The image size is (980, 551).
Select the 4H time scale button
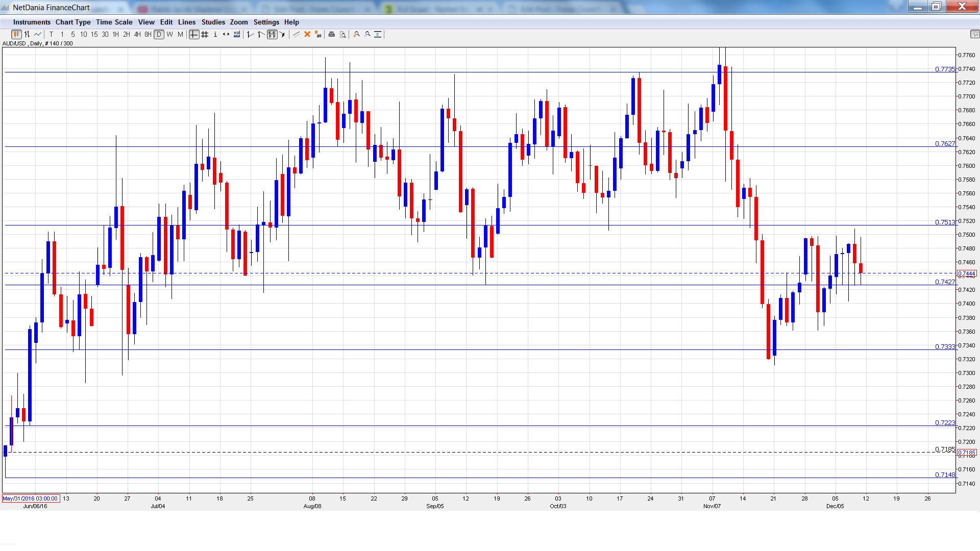pos(137,34)
